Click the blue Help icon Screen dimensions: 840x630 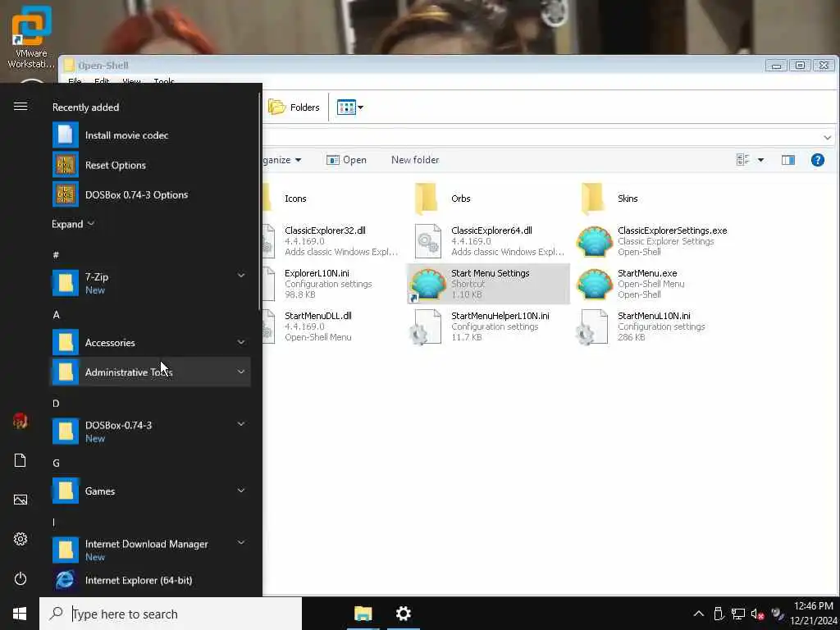pos(817,160)
